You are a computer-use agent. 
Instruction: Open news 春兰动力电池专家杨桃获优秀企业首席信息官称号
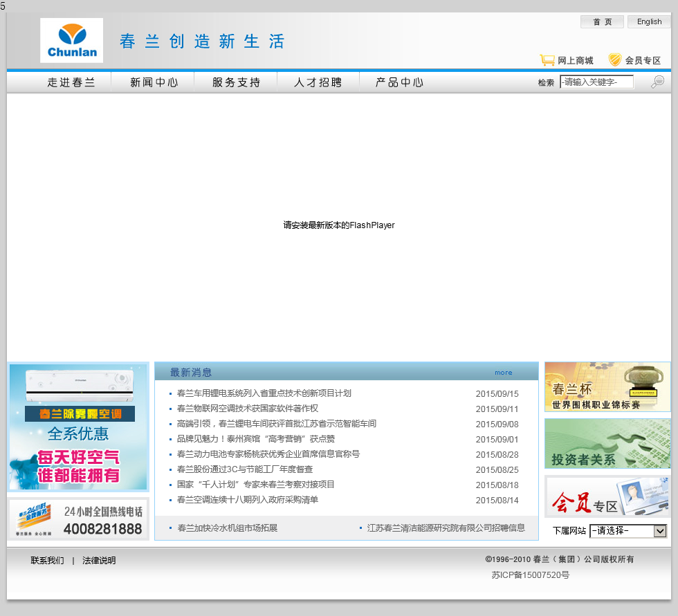click(268, 454)
